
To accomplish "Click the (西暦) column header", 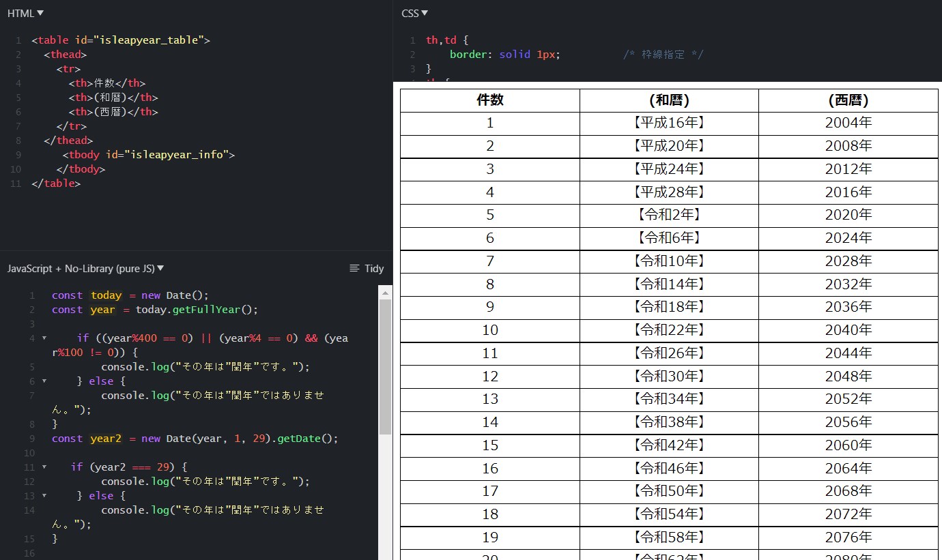I will tap(848, 100).
